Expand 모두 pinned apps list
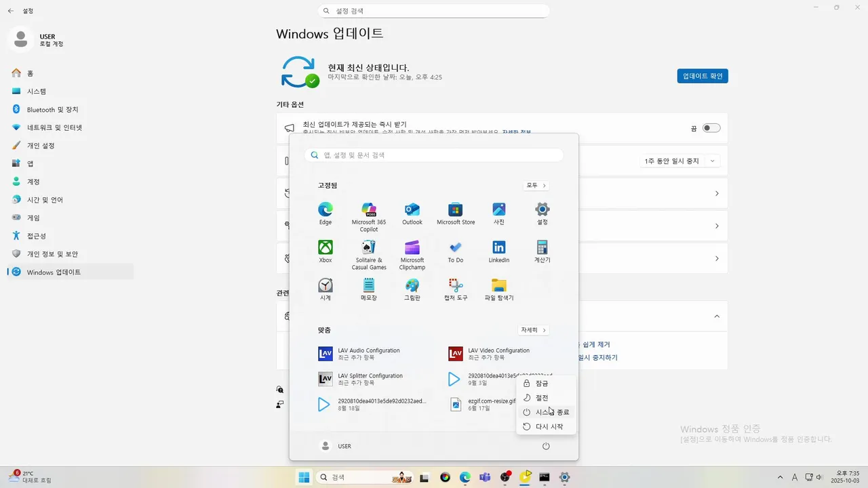 (536, 185)
